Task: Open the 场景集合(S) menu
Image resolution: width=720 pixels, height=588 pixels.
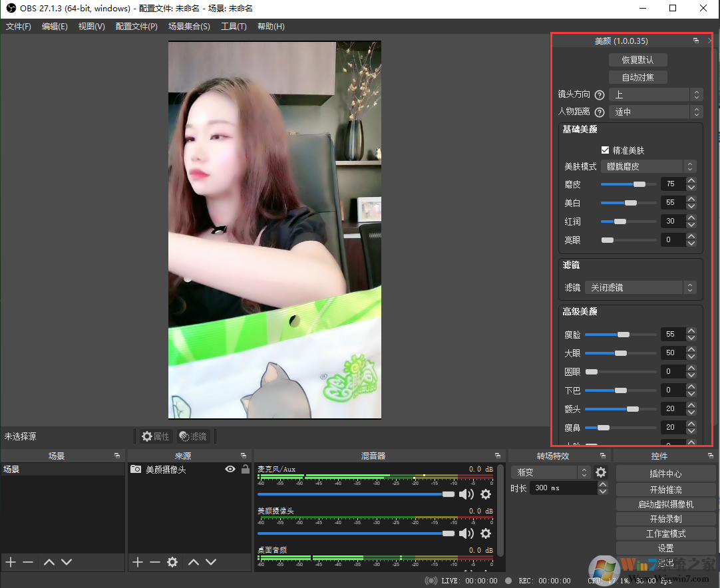Action: coord(189,27)
